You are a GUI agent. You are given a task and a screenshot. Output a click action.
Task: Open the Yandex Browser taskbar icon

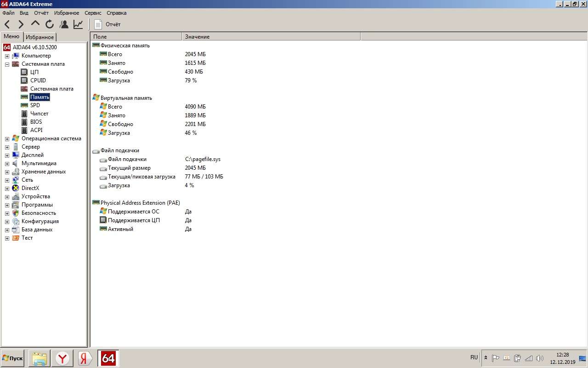point(62,358)
